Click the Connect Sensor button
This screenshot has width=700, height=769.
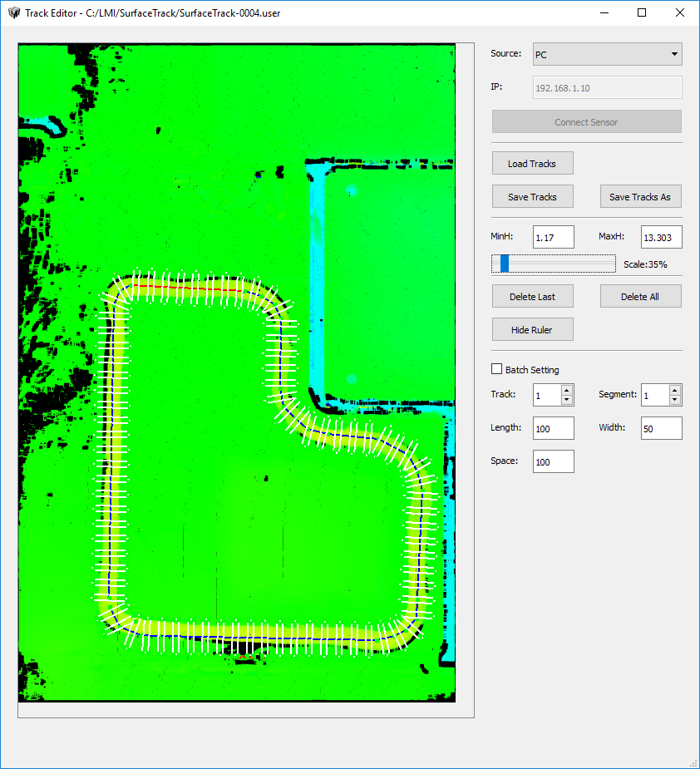point(586,121)
